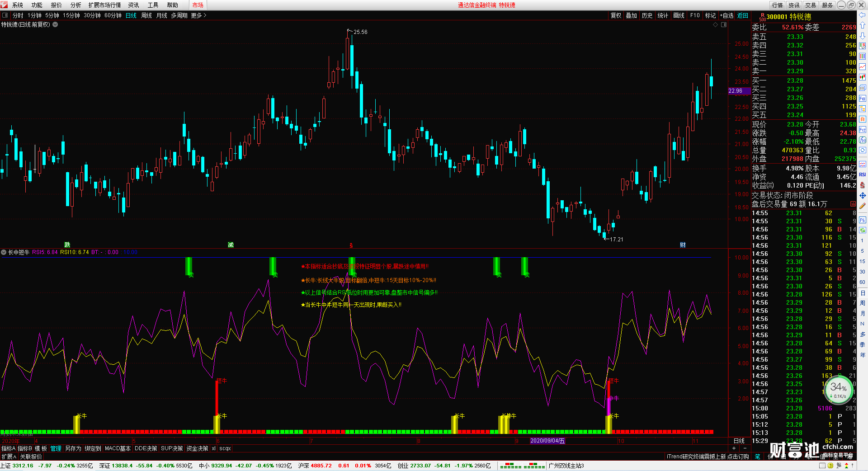
Task: Switch to 5分钟 period
Action: pos(52,15)
